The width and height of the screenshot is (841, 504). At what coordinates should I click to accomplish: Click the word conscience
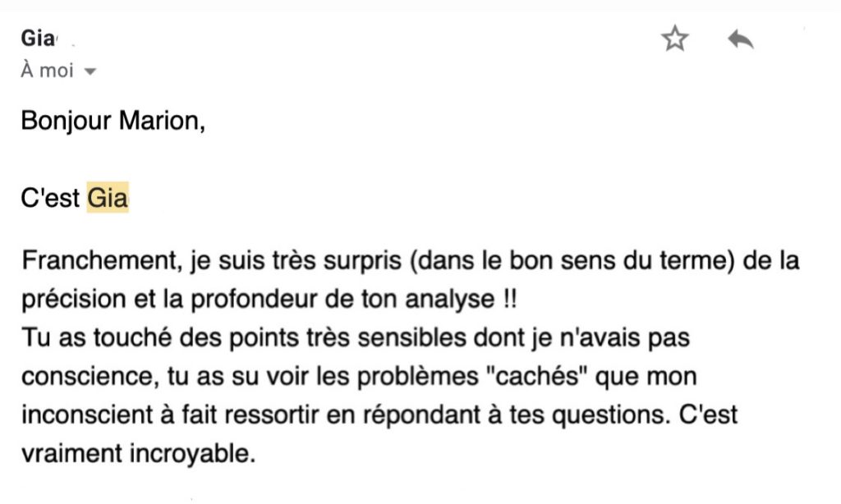point(87,377)
